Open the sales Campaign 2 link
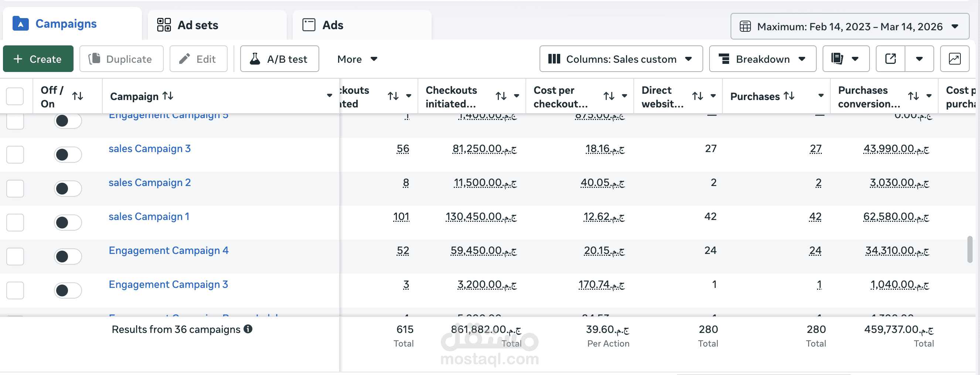This screenshot has height=375, width=980. point(150,182)
